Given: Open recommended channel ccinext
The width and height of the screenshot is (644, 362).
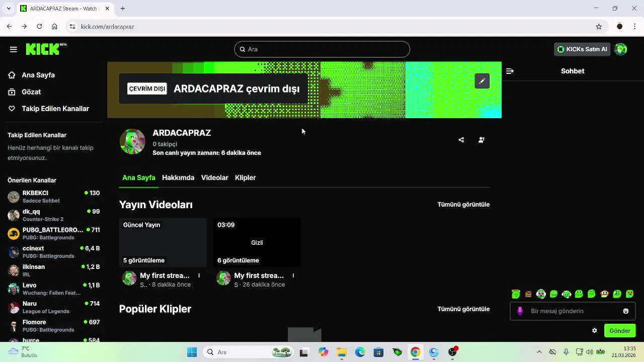Looking at the screenshot, I should (53, 252).
